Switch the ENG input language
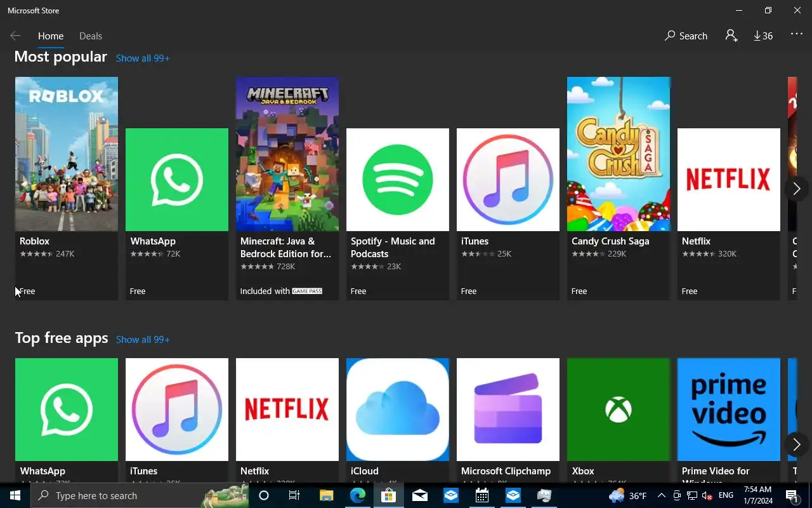 pos(726,495)
